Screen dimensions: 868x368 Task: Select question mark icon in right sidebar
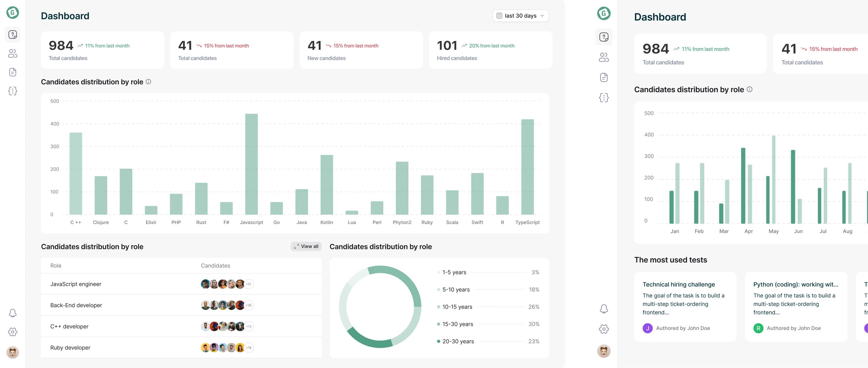(x=604, y=37)
